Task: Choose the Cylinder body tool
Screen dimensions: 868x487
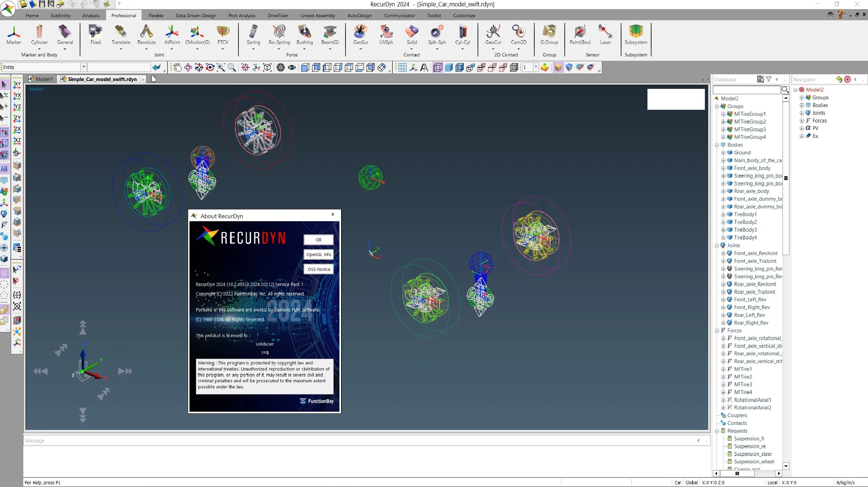Action: 39,35
